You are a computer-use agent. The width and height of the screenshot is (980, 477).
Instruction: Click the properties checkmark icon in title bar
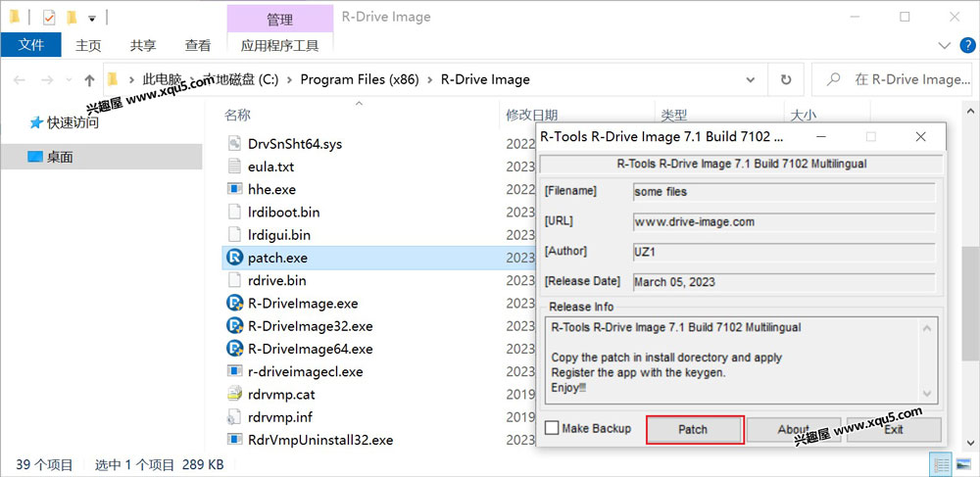[x=49, y=18]
